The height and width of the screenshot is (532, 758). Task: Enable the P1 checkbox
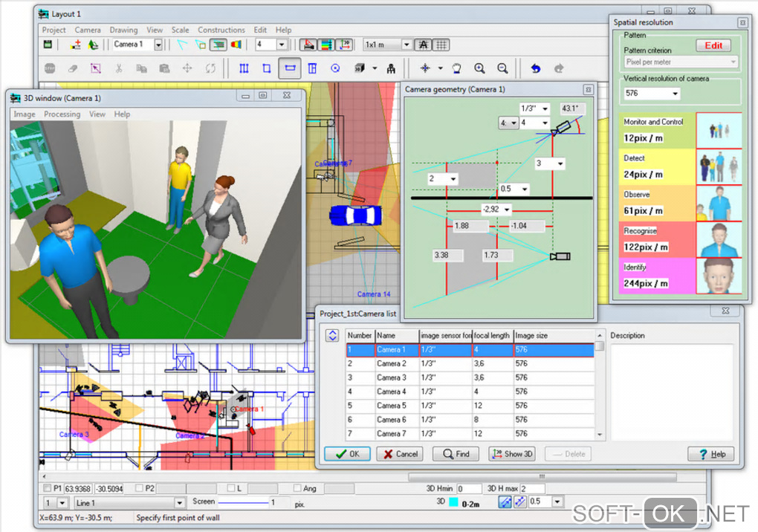click(x=48, y=488)
